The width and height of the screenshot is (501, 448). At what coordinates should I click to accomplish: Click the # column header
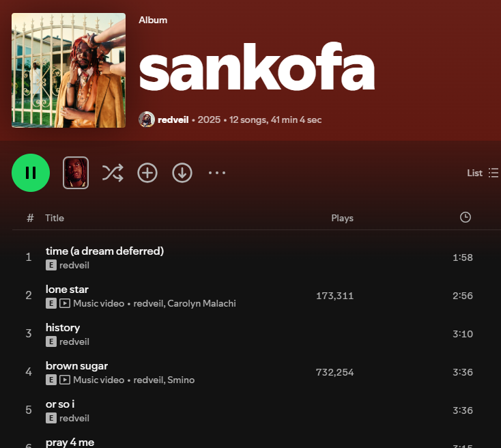tap(30, 218)
